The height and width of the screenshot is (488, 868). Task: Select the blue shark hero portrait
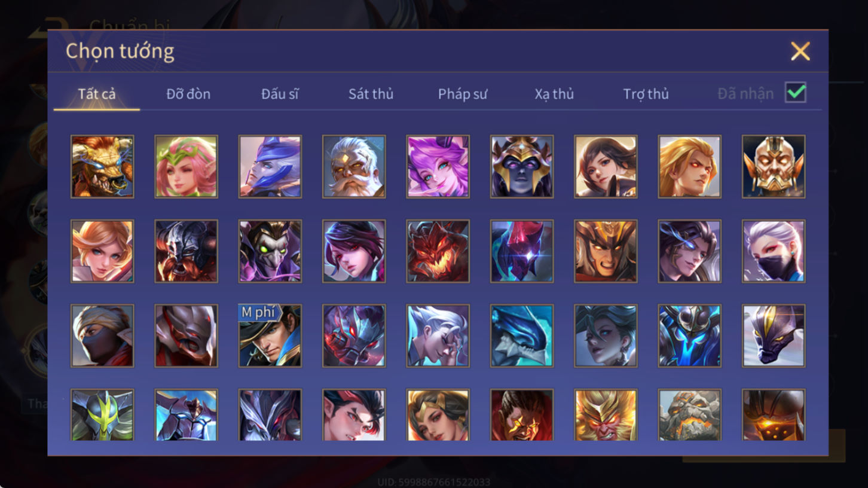tap(522, 335)
